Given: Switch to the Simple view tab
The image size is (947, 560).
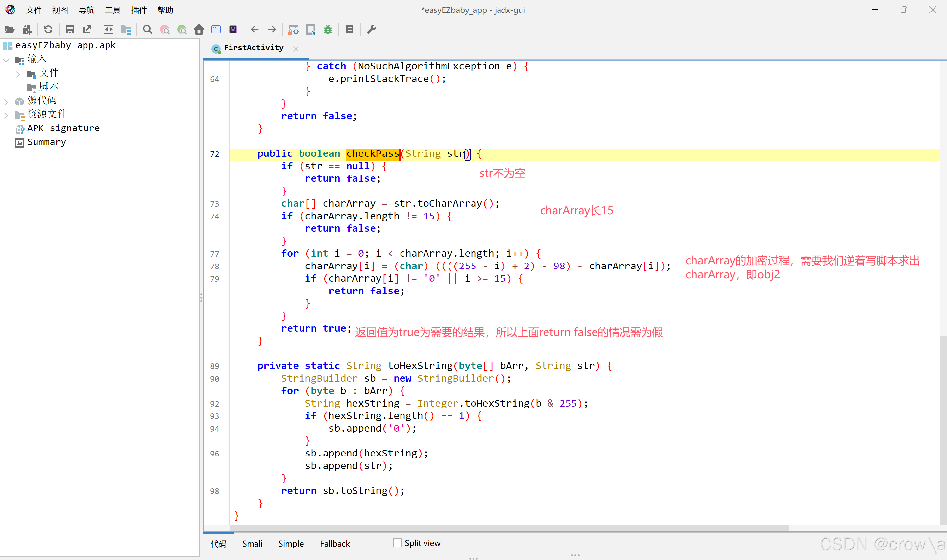Looking at the screenshot, I should tap(291, 543).
